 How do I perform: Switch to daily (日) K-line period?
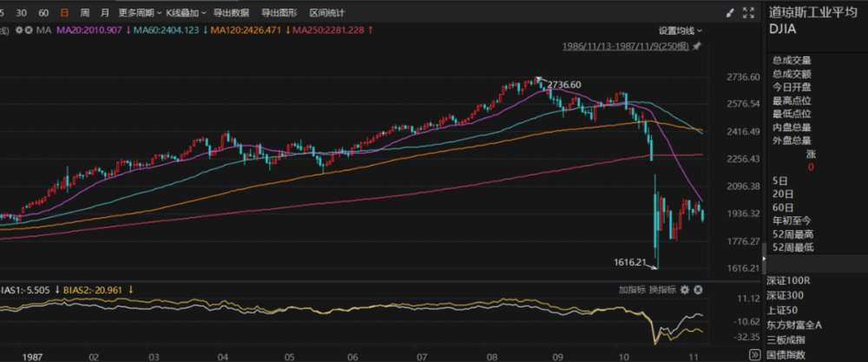tap(66, 13)
